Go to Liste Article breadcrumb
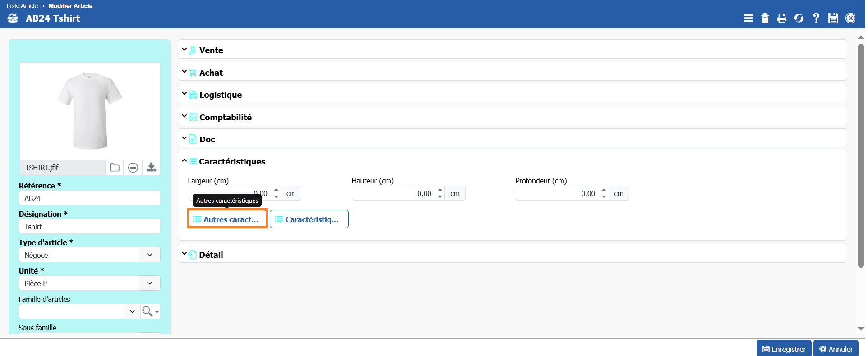The image size is (868, 356). (22, 6)
